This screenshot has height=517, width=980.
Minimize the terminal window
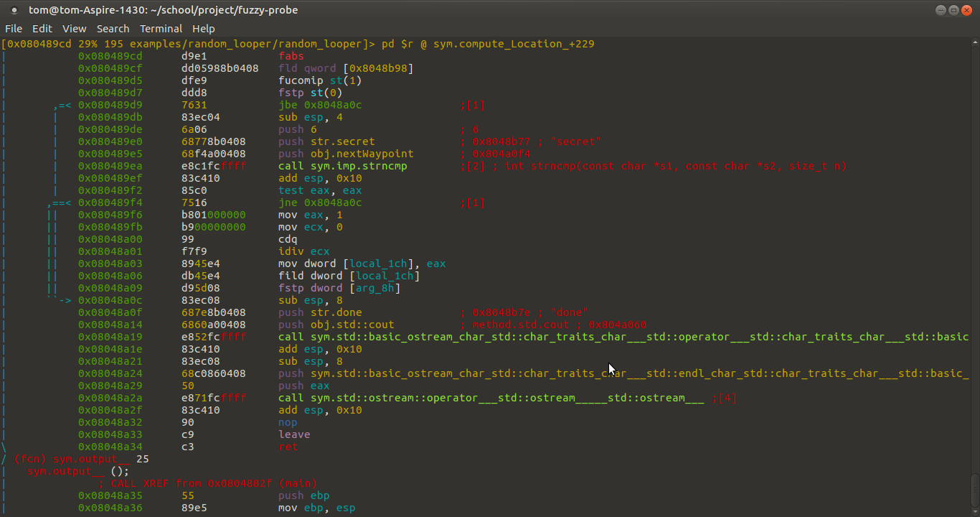pyautogui.click(x=941, y=10)
